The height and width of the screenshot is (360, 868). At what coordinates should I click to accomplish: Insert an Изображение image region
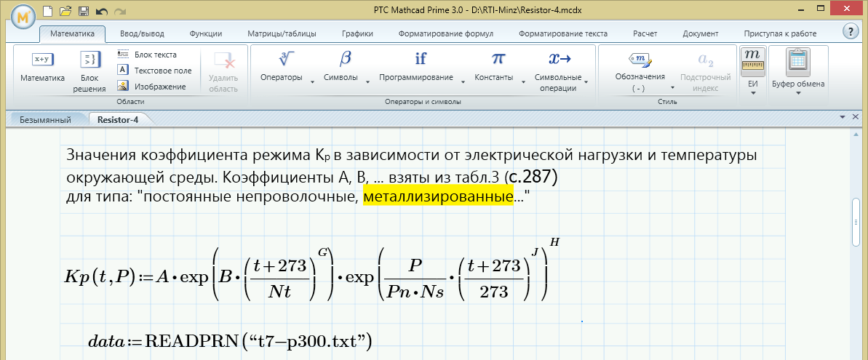151,87
